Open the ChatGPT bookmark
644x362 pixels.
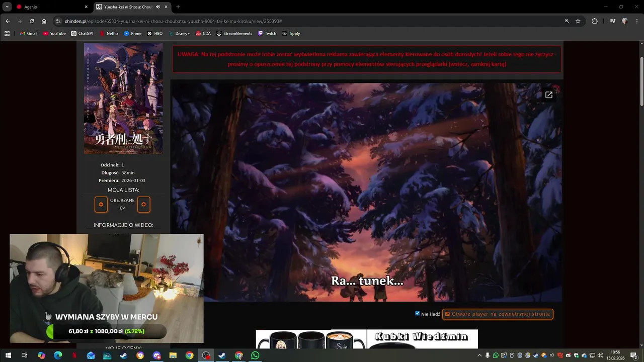tap(82, 34)
